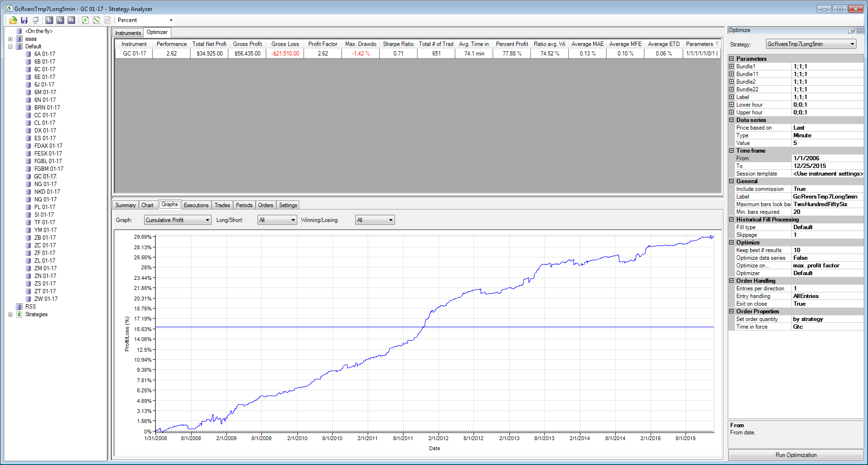Collapse the Data series section
This screenshot has width=868, height=465.
pos(732,120)
